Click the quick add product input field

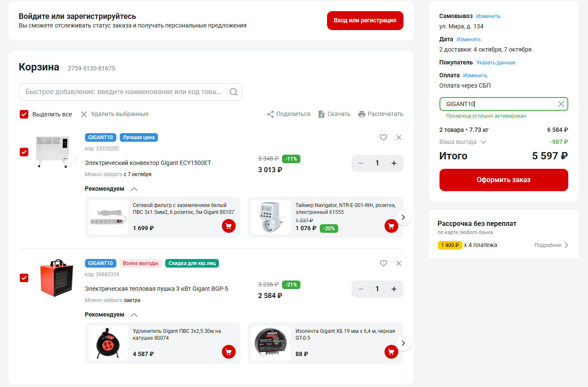pyautogui.click(x=120, y=92)
